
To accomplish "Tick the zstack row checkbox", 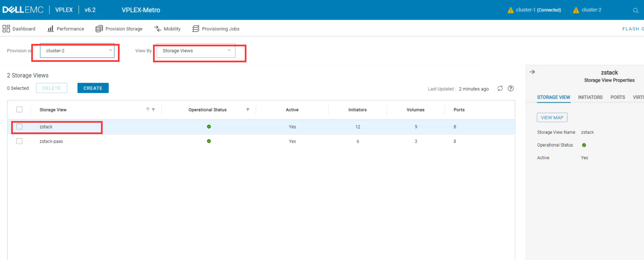I will [x=19, y=127].
